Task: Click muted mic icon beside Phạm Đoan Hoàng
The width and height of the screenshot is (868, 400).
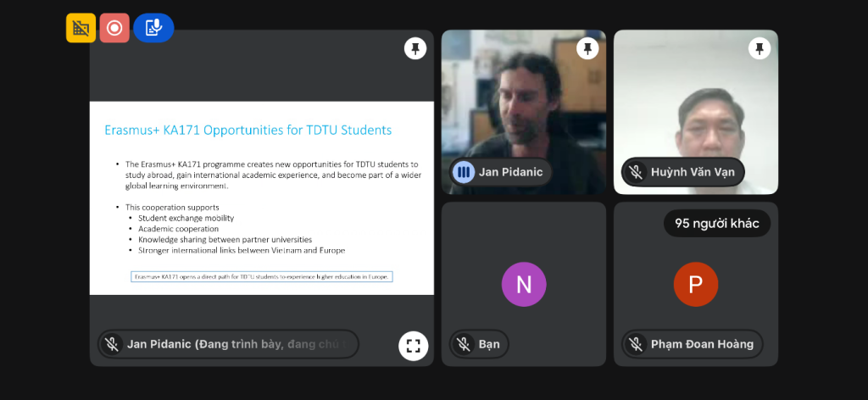Action: [635, 344]
